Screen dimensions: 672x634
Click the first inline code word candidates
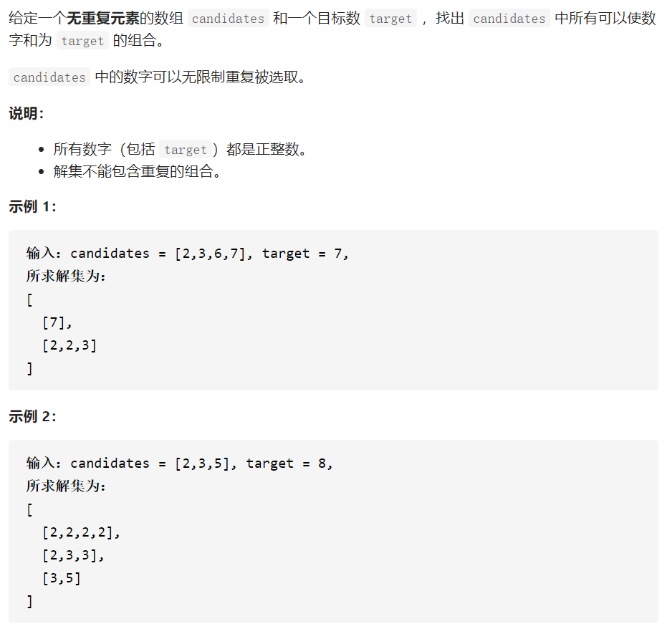(x=228, y=19)
